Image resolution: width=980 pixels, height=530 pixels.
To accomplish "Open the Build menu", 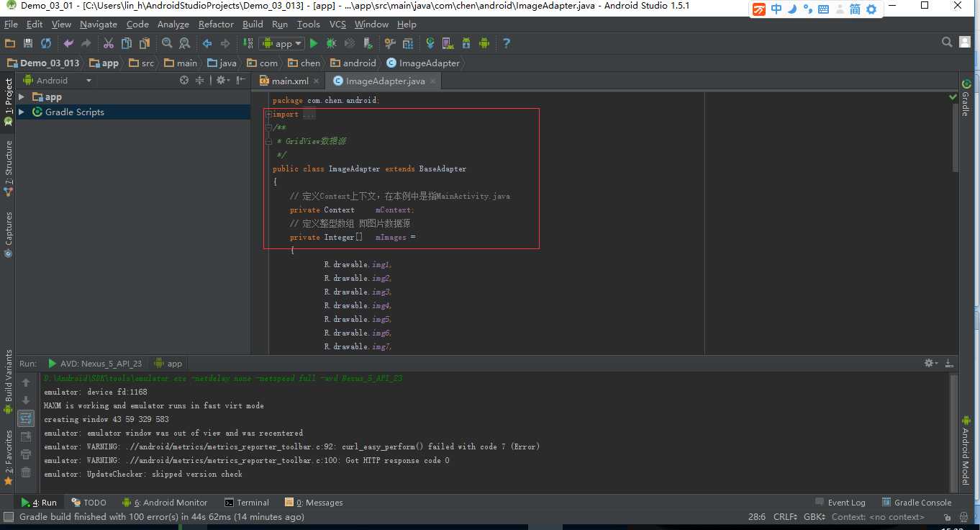I will coord(253,24).
